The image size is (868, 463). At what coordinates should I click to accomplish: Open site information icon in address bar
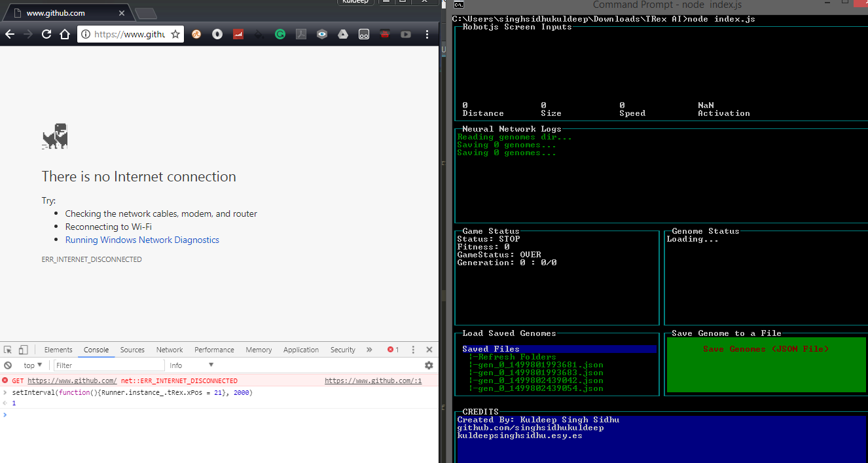(86, 34)
